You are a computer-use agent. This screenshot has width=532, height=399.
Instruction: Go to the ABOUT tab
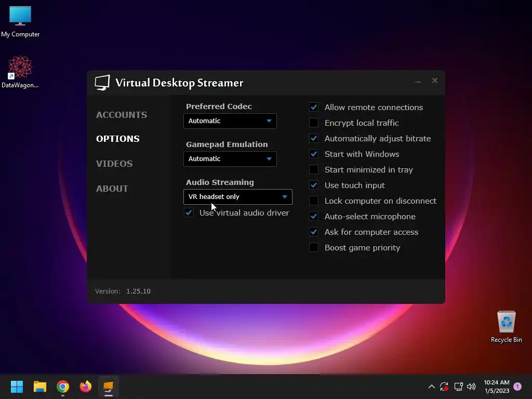(x=112, y=189)
